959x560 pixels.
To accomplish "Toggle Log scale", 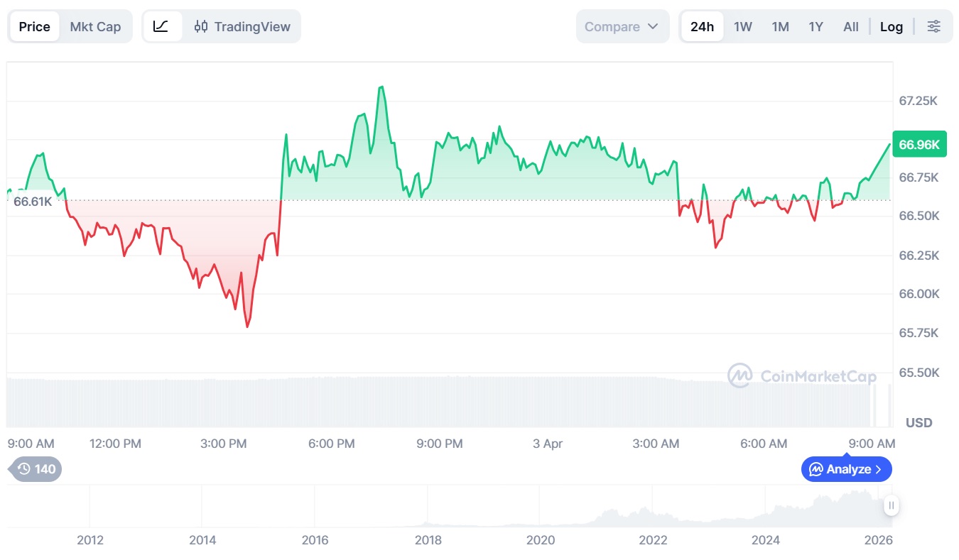I will (x=891, y=27).
